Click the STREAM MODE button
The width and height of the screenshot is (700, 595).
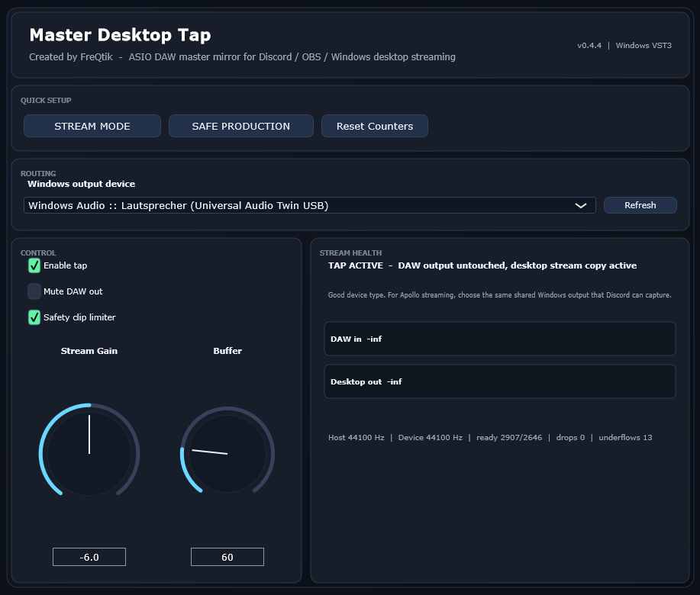click(92, 126)
